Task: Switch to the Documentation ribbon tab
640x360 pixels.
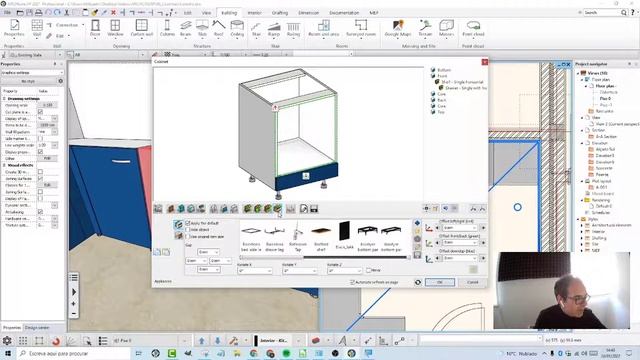Action: pos(344,13)
